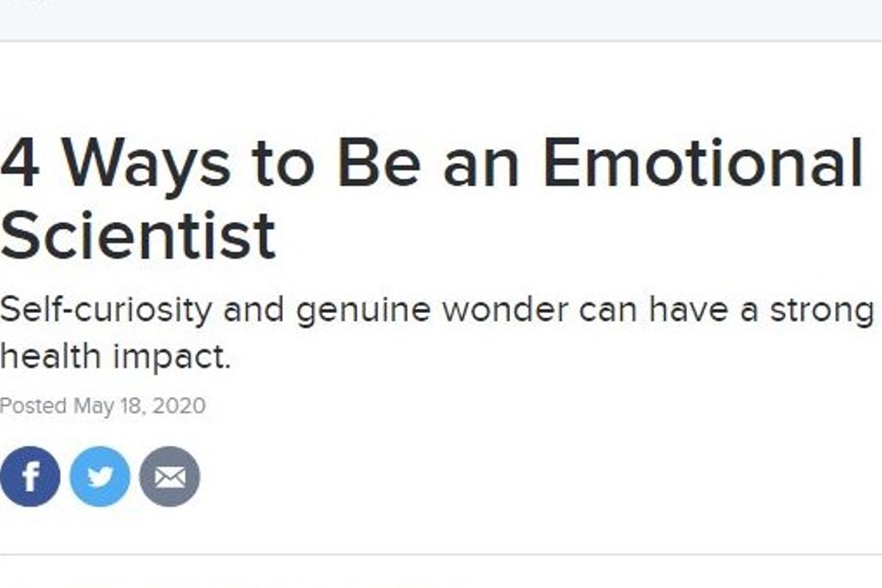The width and height of the screenshot is (882, 588).
Task: Click the 'health impact.' subtitle line
Action: (115, 358)
